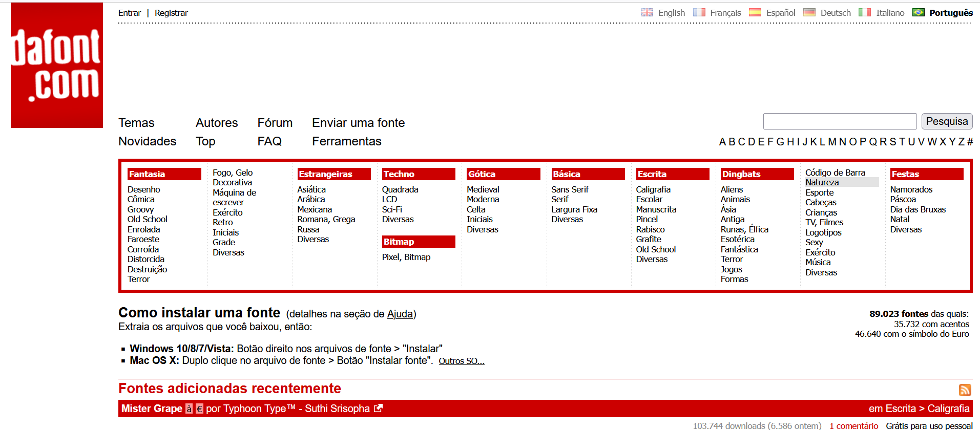
Task: Open the Desenho subcategory
Action: (144, 189)
